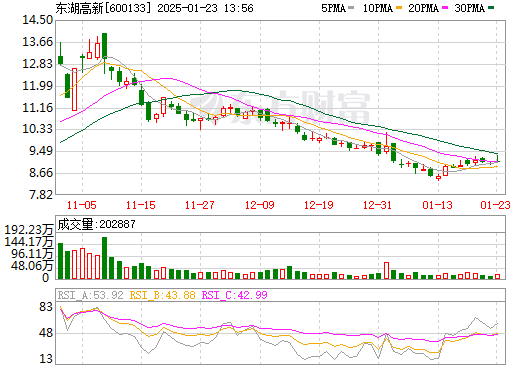Click the 48 RSI axis label
Image resolution: width=520 pixels, height=365 pixels.
[x=46, y=333]
